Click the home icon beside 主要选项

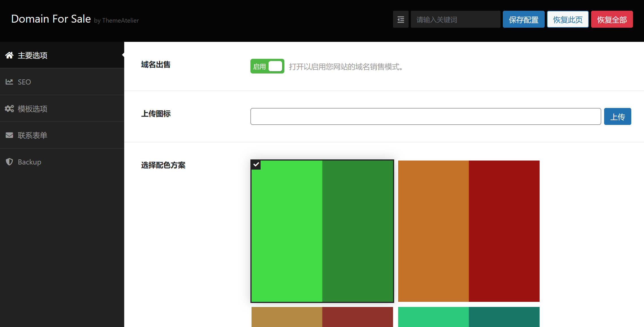[9, 55]
